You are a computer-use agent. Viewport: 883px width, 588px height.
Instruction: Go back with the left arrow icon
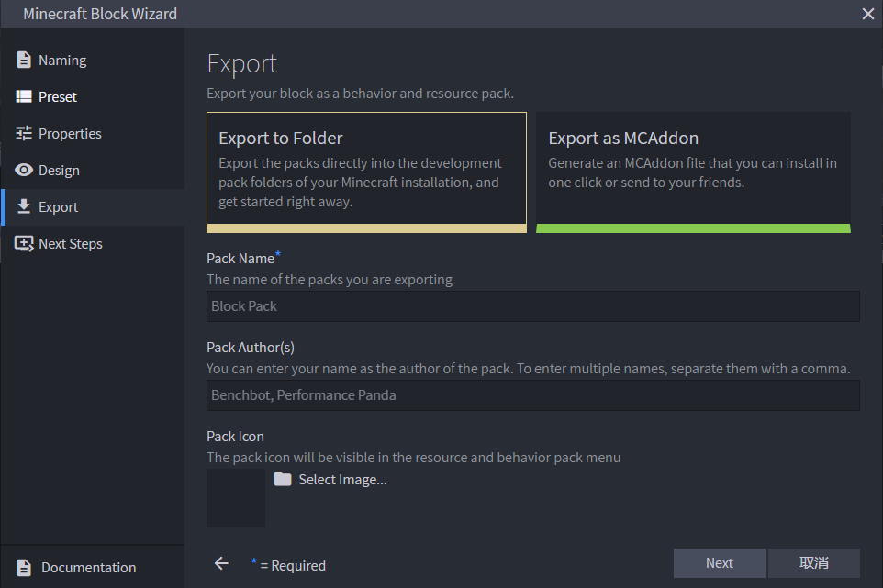click(x=221, y=563)
